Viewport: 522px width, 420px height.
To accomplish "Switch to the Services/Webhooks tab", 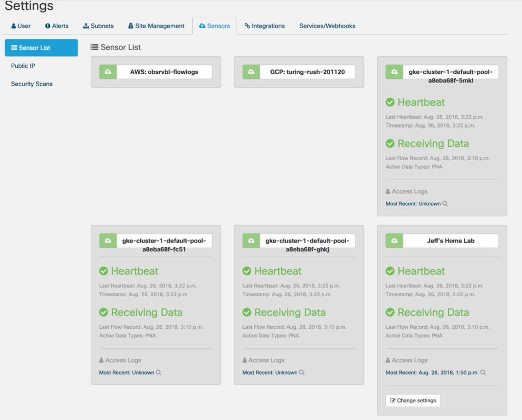I will [x=327, y=25].
